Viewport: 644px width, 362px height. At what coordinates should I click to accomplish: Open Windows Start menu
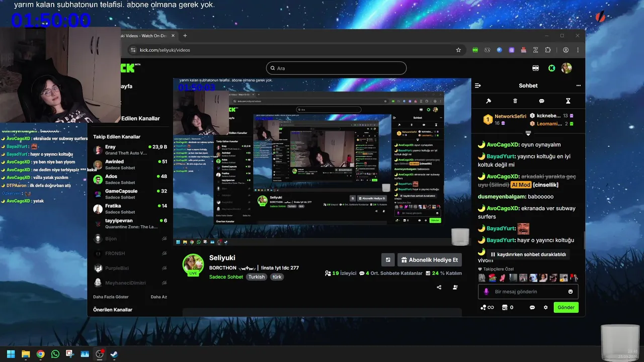click(x=11, y=354)
